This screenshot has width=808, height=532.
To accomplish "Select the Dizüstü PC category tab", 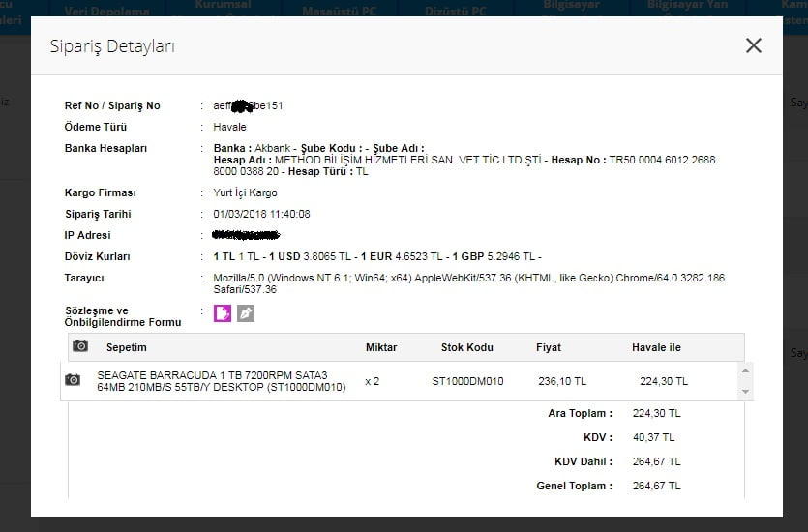I will tap(456, 12).
